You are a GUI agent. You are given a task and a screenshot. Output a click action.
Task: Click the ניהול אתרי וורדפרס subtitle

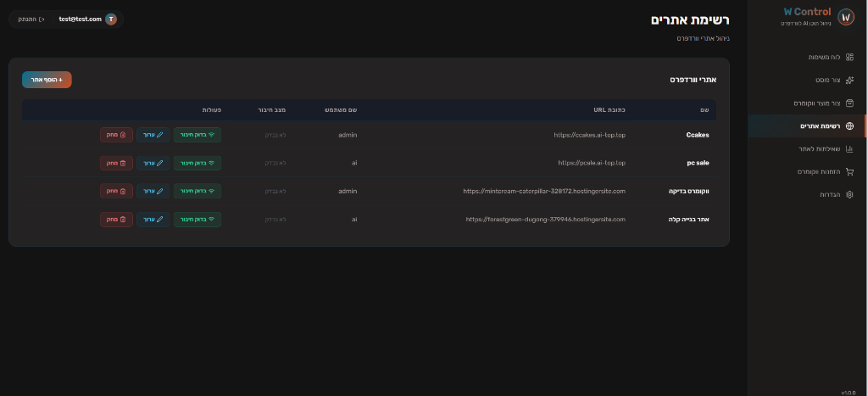coord(704,38)
